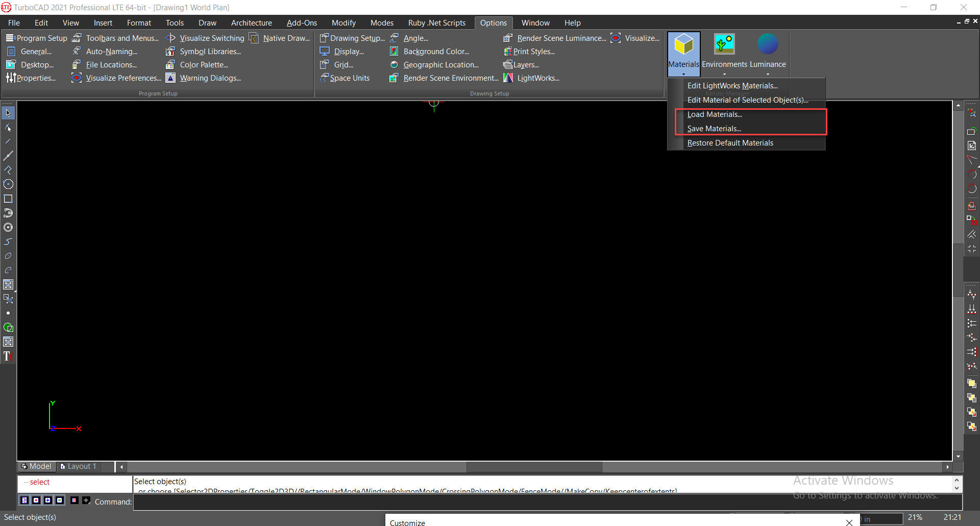Open the Architecture menu
The height and width of the screenshot is (526, 980).
(252, 23)
